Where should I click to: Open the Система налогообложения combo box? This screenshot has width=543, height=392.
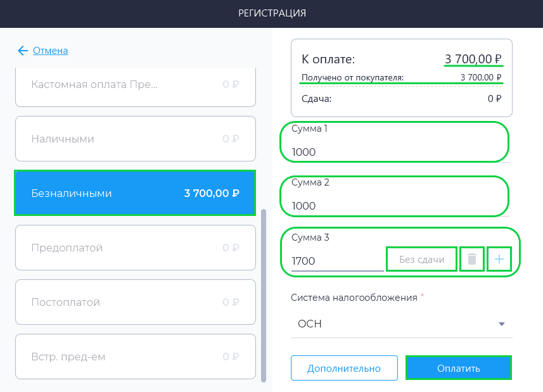point(401,324)
